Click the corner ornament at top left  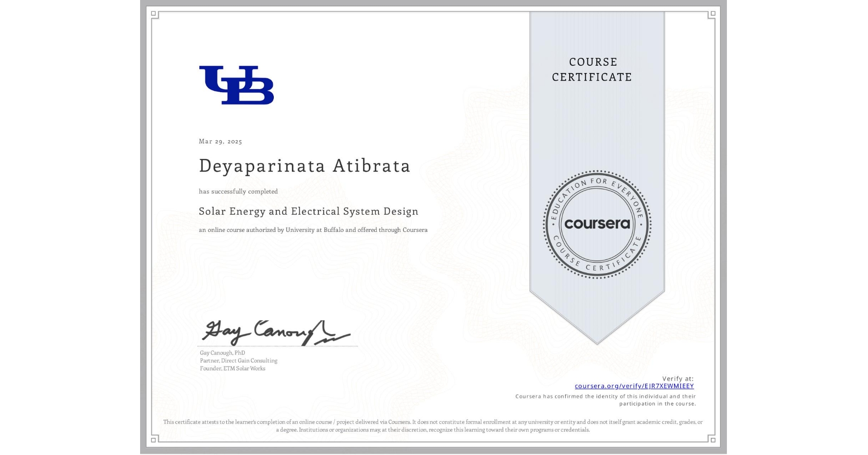coord(155,15)
